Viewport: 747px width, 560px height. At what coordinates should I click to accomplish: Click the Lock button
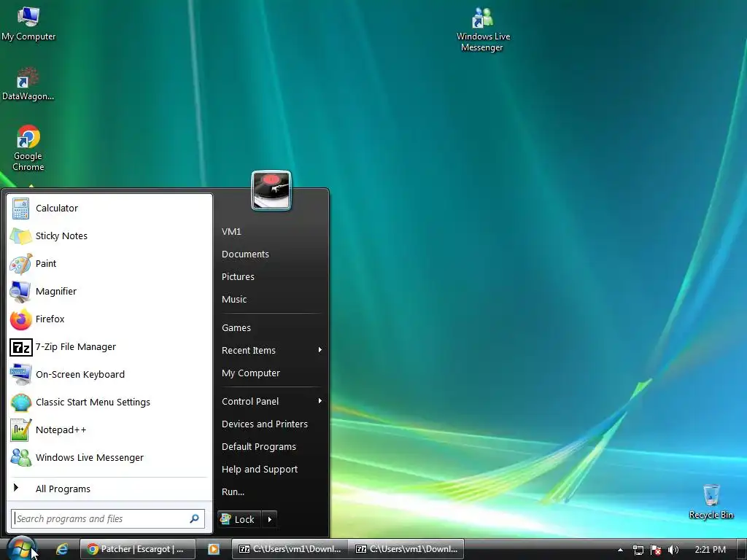tap(239, 519)
